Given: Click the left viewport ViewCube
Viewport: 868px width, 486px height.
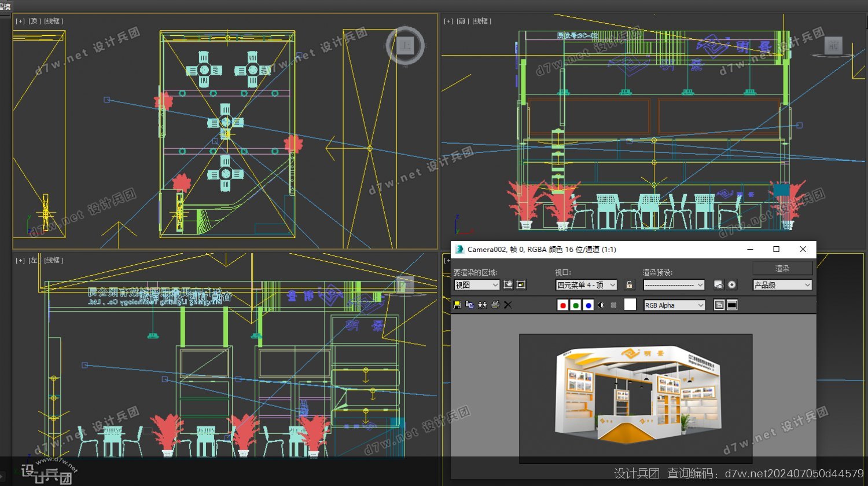Looking at the screenshot, I should tap(405, 284).
